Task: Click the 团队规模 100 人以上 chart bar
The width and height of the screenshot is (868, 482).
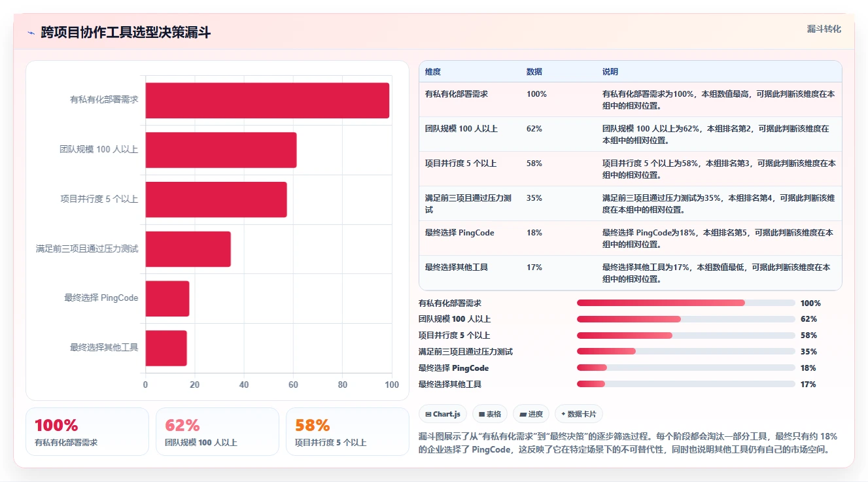Action: point(220,150)
